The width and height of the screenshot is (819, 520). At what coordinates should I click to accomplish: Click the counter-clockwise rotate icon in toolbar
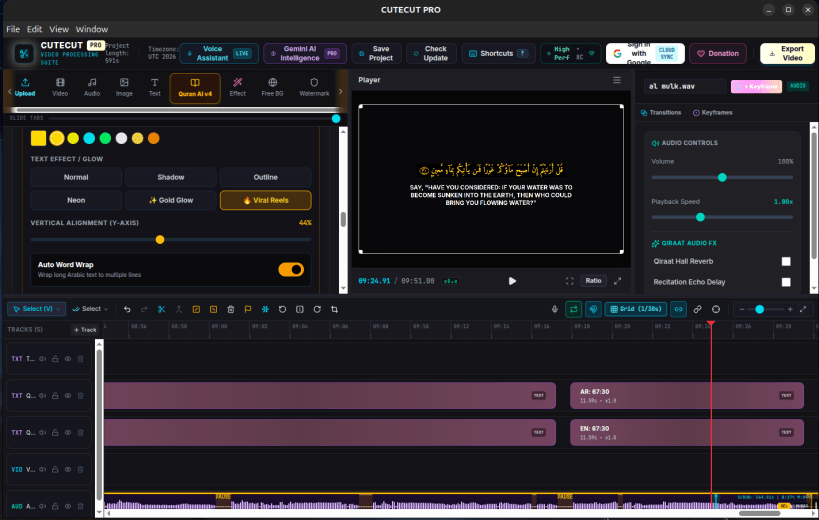282,309
